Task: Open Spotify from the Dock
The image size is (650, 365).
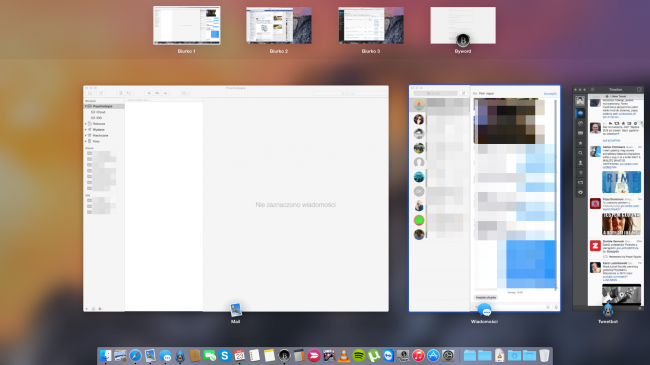Action: click(x=359, y=355)
